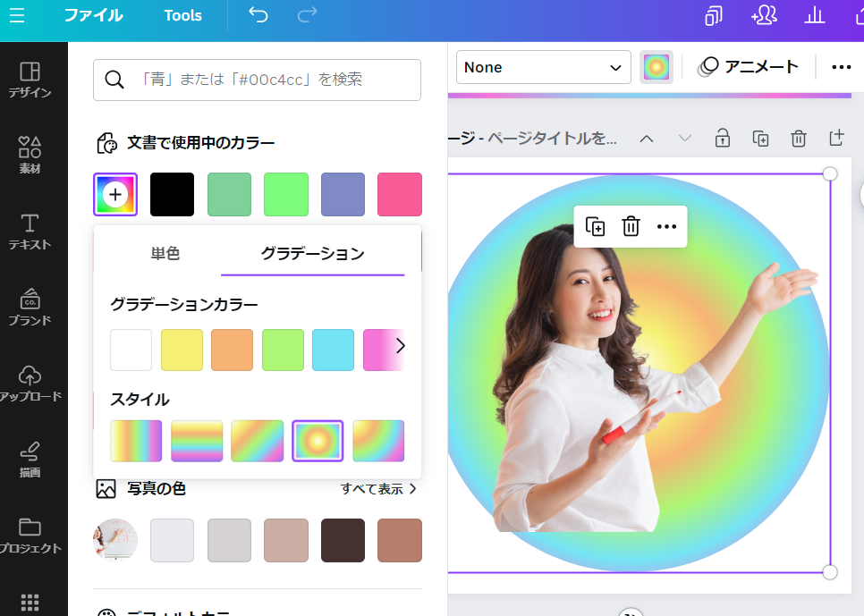Edit the yellow gradient color stop
The width and height of the screenshot is (864, 616).
(x=182, y=350)
